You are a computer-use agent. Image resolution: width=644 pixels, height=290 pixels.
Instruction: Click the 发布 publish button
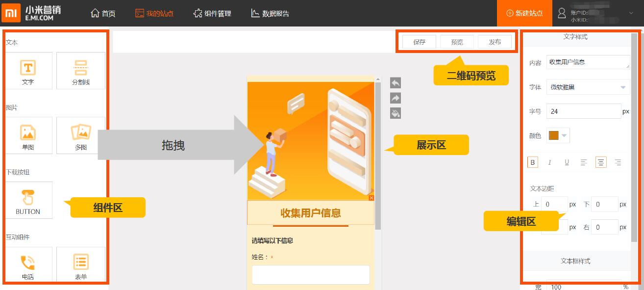click(x=495, y=42)
